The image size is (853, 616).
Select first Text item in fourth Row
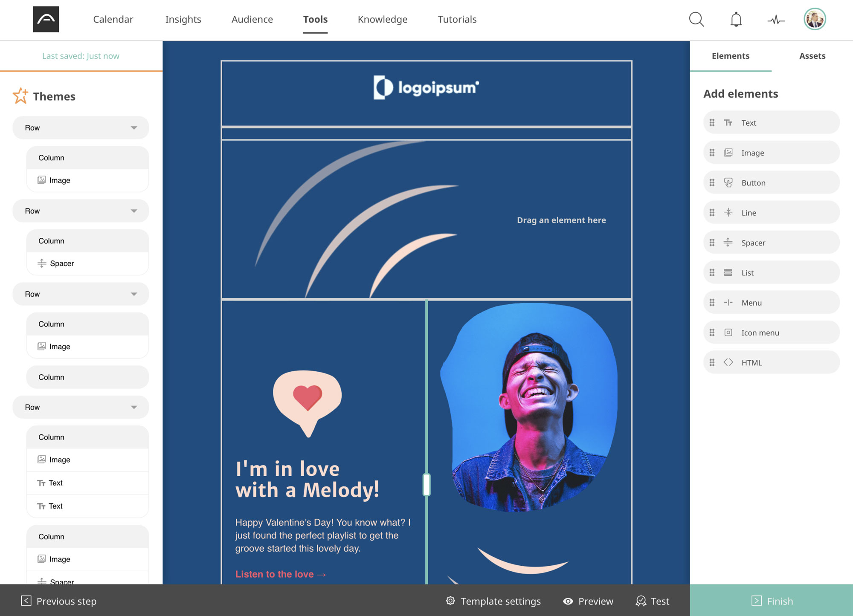point(87,483)
